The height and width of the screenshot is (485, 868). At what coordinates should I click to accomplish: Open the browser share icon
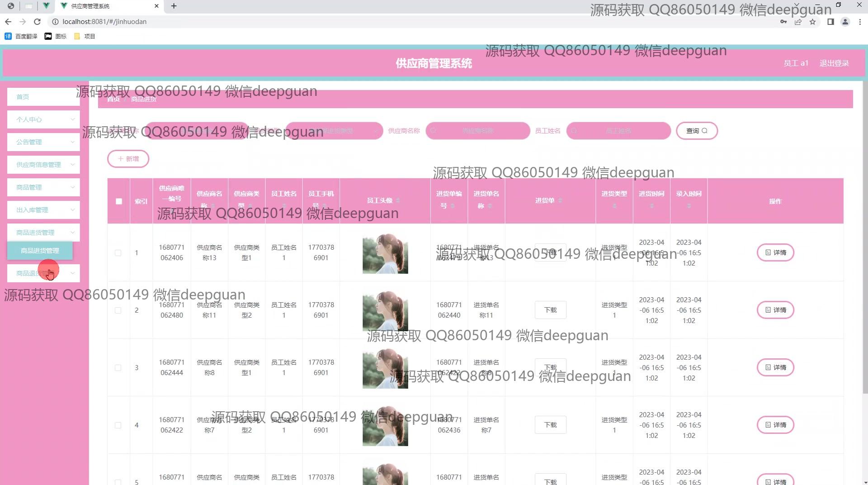coord(798,22)
